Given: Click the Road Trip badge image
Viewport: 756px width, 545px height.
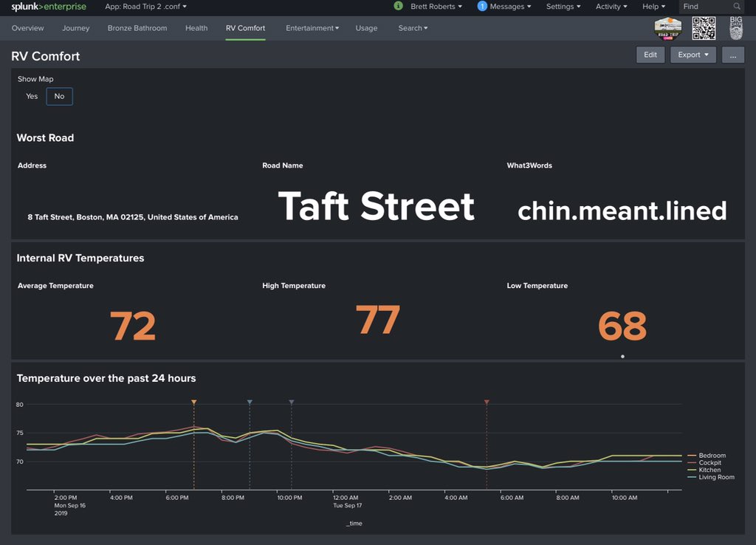Looking at the screenshot, I should coord(667,28).
